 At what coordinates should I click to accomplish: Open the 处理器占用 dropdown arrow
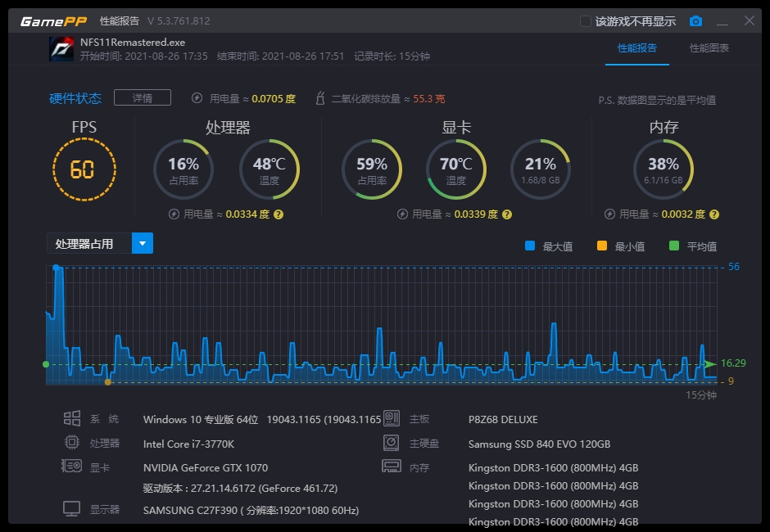click(143, 243)
